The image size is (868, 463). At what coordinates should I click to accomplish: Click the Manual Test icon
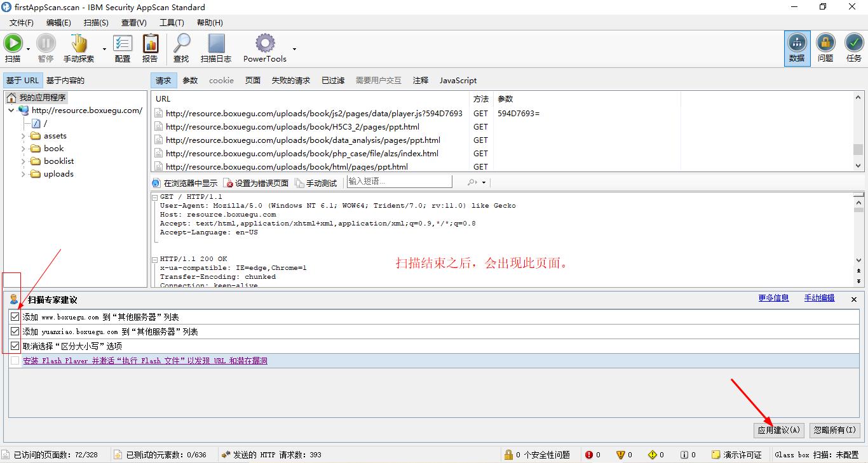tap(300, 183)
